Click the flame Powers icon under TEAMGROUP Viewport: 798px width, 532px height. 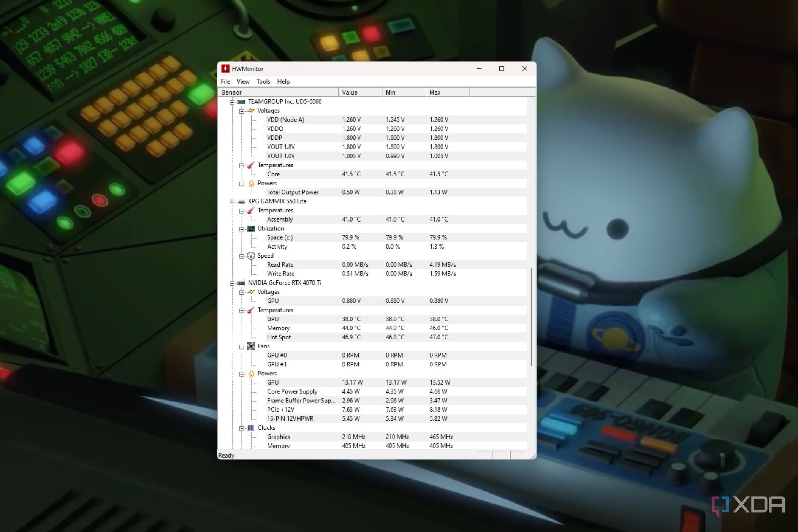(x=251, y=183)
